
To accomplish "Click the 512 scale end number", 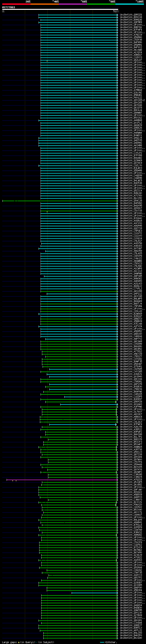I will 115,11.
